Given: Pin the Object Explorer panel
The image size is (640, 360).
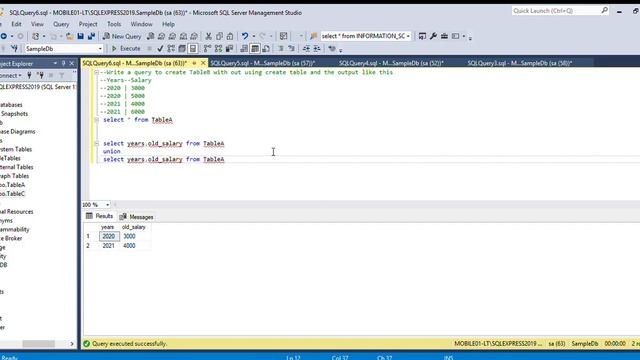Looking at the screenshot, I should [63, 64].
